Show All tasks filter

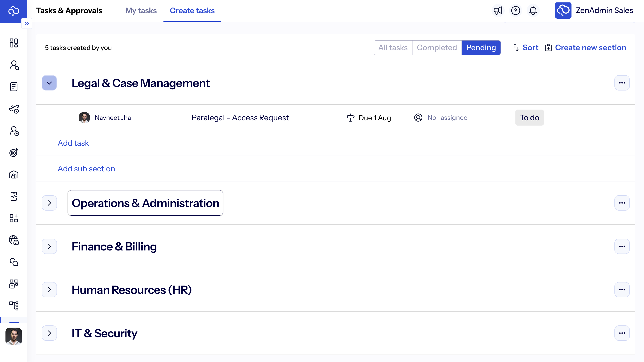point(393,48)
